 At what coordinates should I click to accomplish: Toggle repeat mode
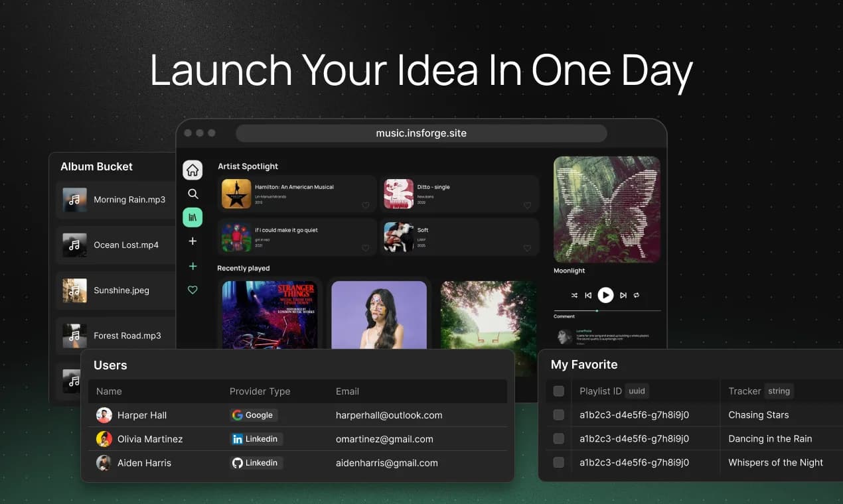[x=636, y=295]
